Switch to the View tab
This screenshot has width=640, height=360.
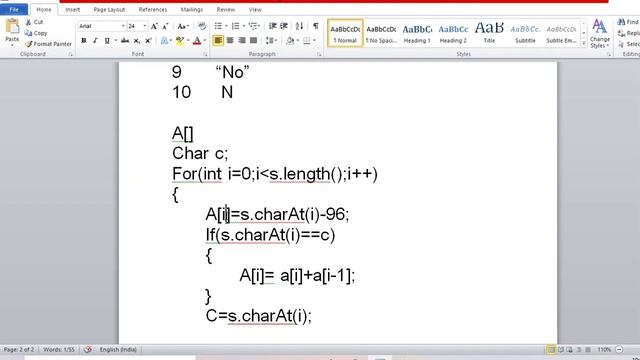tap(255, 9)
